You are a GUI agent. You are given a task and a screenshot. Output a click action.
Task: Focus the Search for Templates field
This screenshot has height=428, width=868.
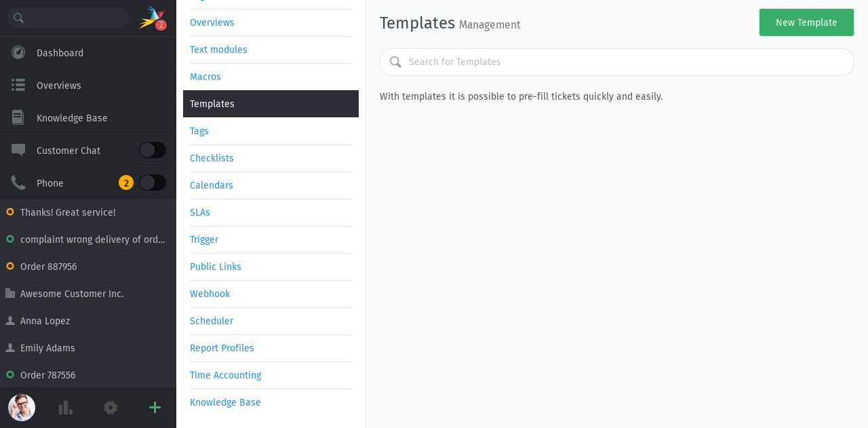616,62
